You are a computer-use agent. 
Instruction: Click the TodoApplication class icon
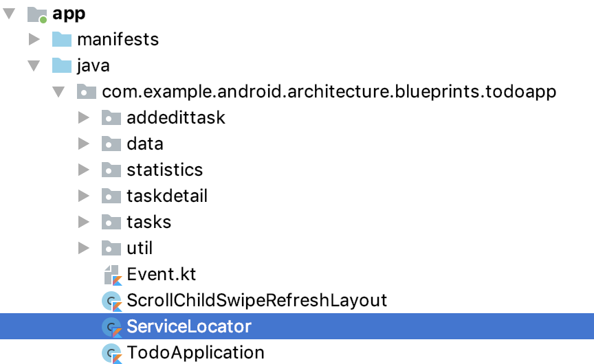click(x=111, y=353)
